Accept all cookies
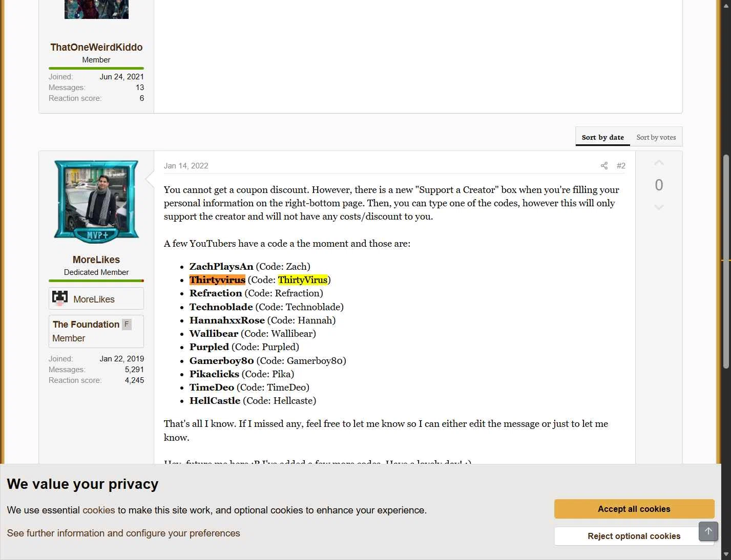 tap(634, 509)
